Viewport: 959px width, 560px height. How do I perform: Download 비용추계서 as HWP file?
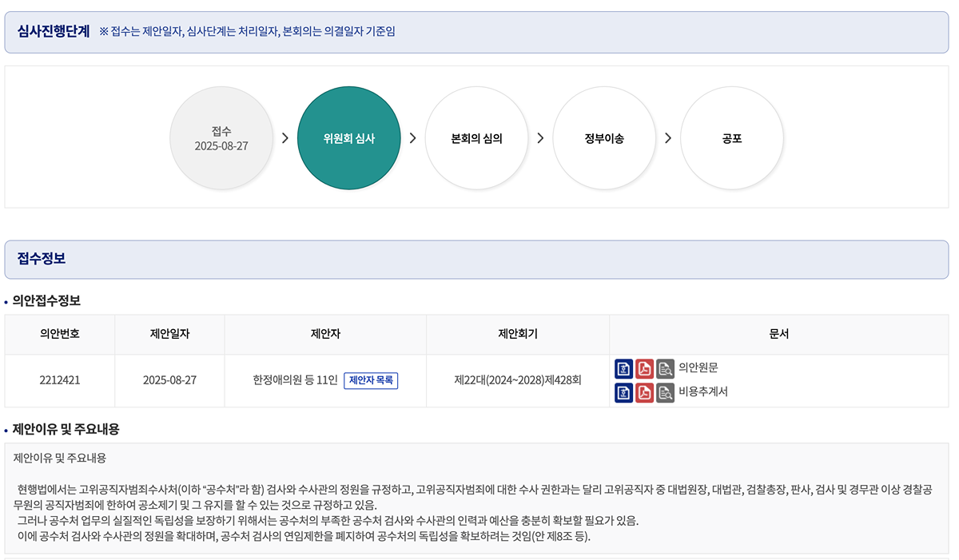[x=623, y=392]
